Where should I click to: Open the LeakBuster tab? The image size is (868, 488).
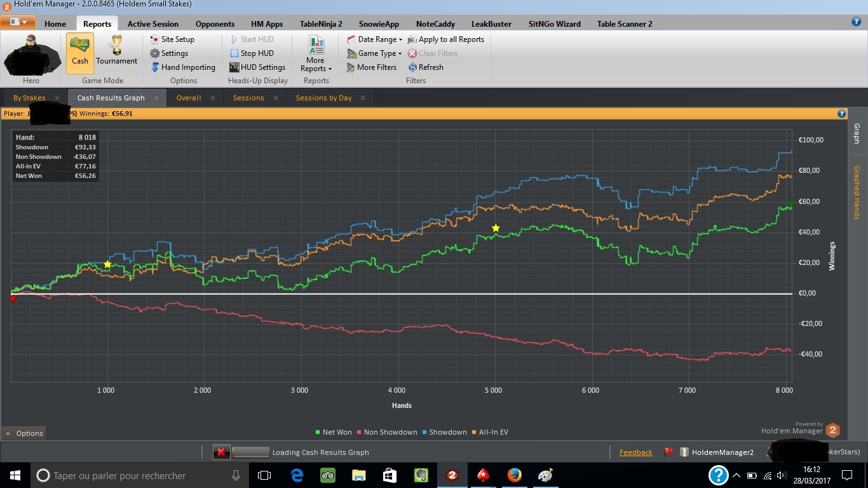491,24
